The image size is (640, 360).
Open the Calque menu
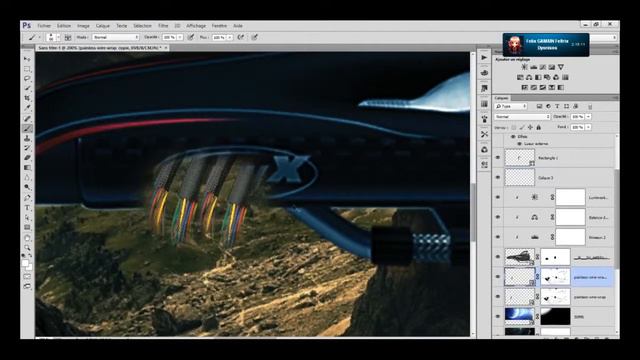102,26
